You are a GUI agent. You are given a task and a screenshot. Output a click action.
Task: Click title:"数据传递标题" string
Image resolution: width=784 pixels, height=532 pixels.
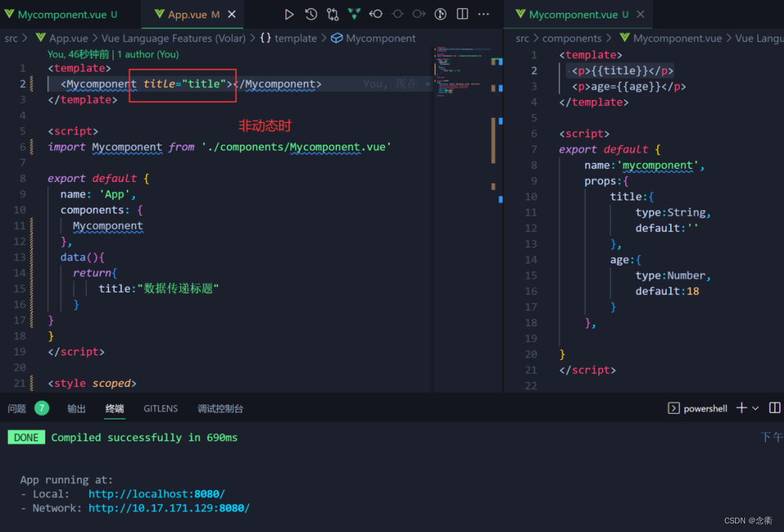point(159,288)
